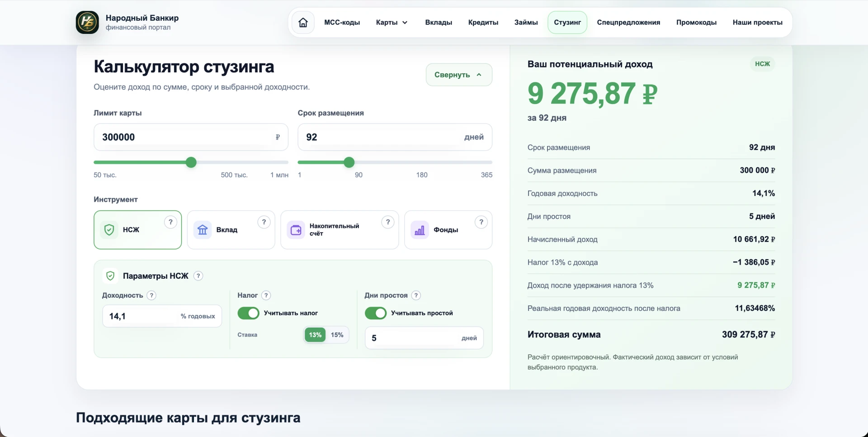The width and height of the screenshot is (868, 437).
Task: Go to Промокоды page
Action: [696, 23]
